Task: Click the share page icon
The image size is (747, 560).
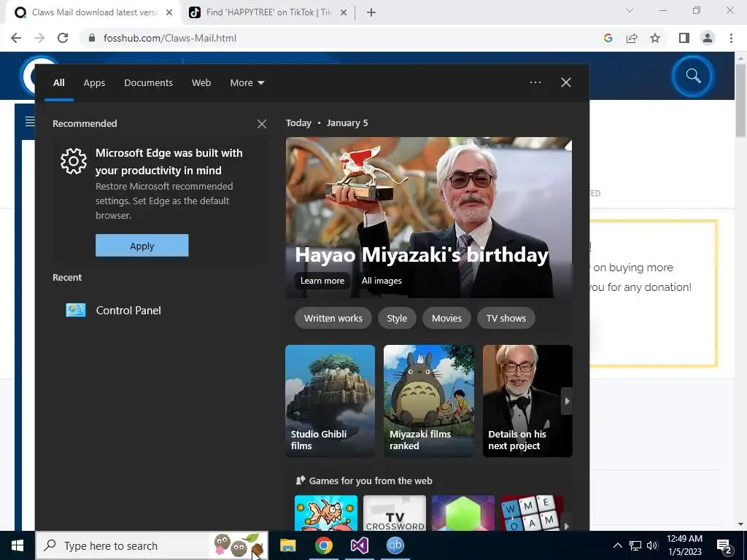Action: point(632,38)
